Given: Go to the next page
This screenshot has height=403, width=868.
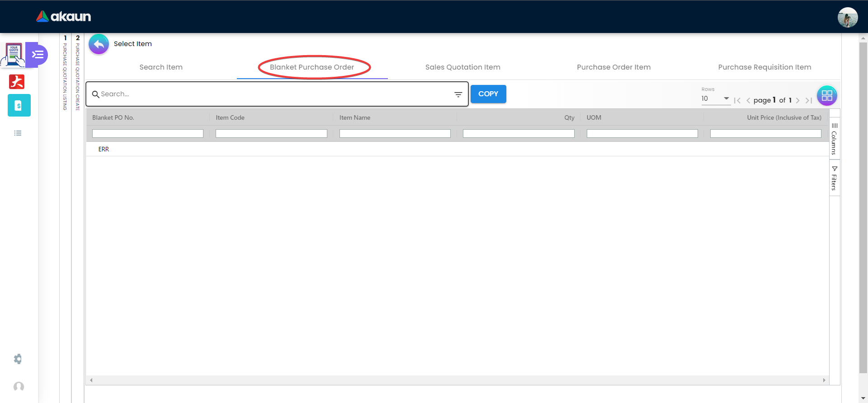Looking at the screenshot, I should 798,100.
